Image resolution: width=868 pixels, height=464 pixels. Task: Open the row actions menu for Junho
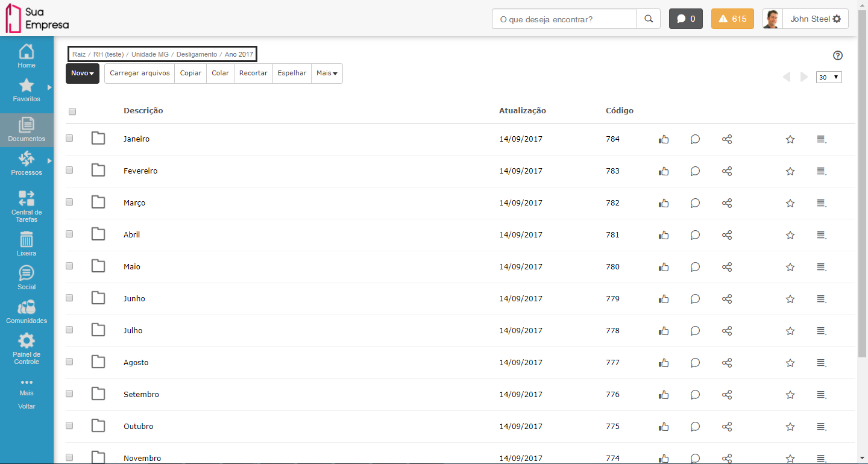(x=821, y=299)
